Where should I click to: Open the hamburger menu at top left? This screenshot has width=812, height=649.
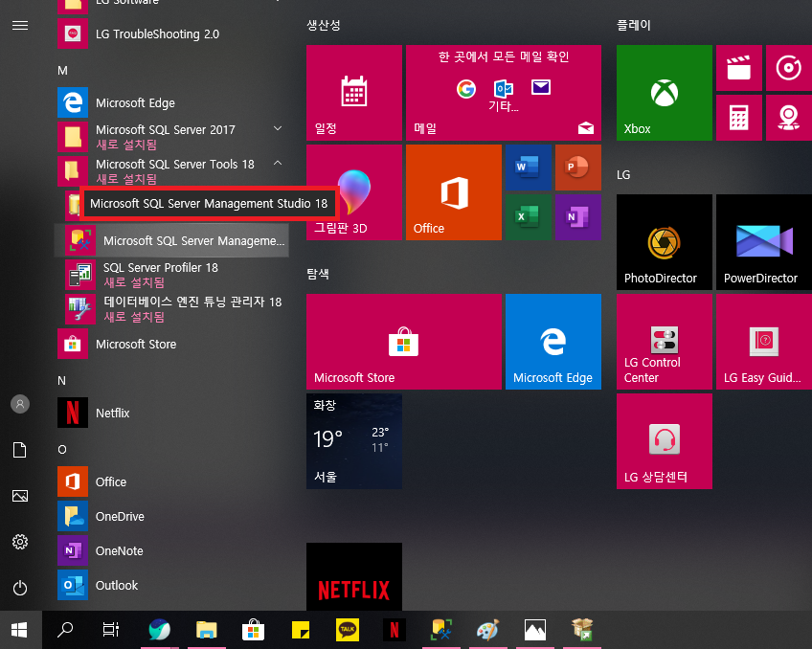click(x=20, y=25)
